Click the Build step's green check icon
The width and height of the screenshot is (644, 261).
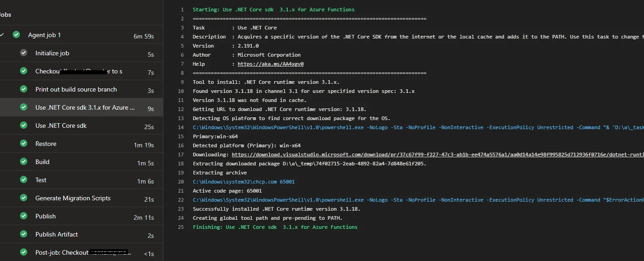tap(23, 161)
